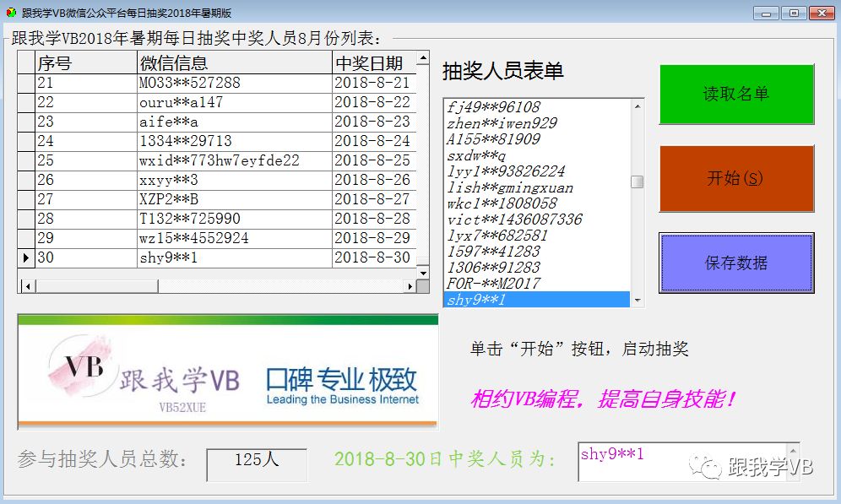
Task: Click winners table scroll down arrow
Action: coord(423,273)
